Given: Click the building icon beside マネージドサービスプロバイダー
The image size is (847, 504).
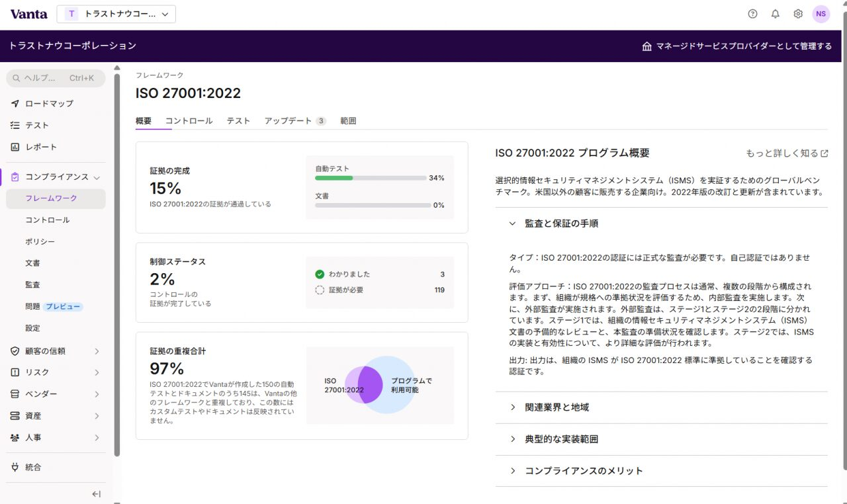Looking at the screenshot, I should coord(647,46).
